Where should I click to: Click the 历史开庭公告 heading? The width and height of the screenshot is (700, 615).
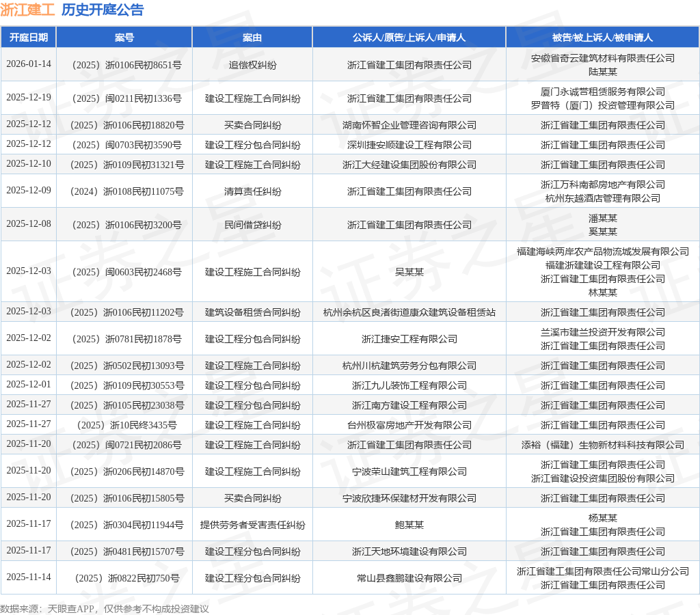click(x=103, y=10)
